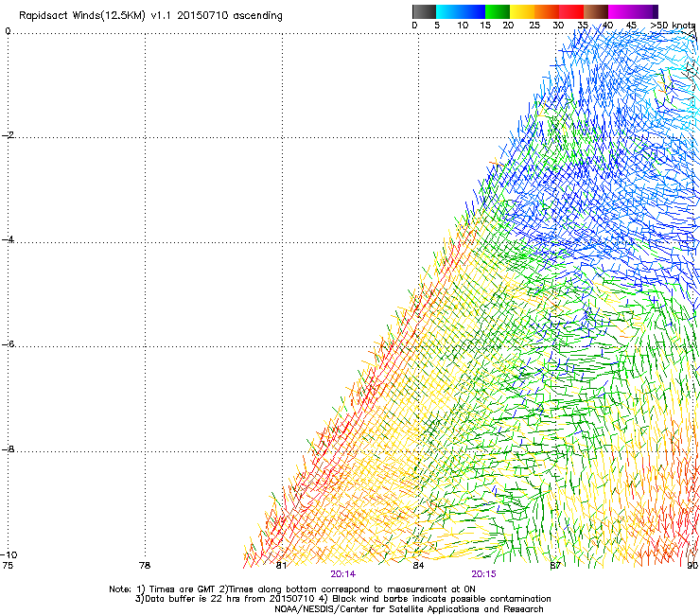The width and height of the screenshot is (700, 615).
Task: Click the yellow 20-25 knots legend color
Action: point(522,11)
